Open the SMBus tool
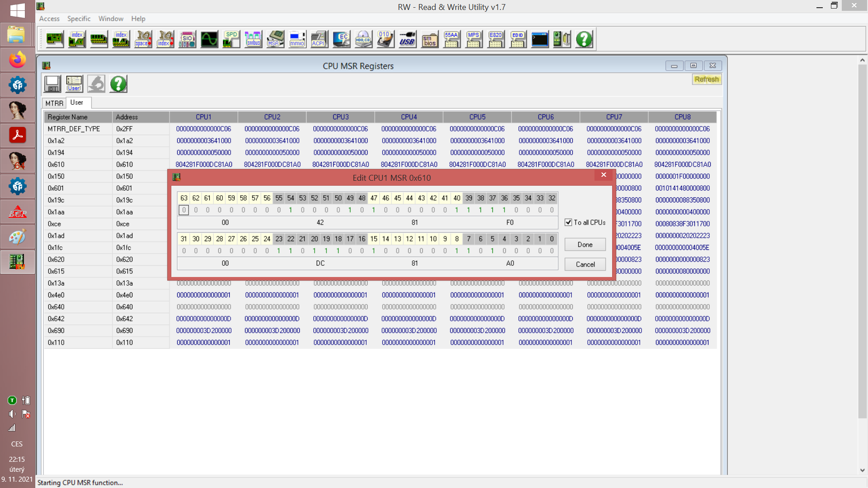Screen dimensions: 868x488 click(253, 39)
